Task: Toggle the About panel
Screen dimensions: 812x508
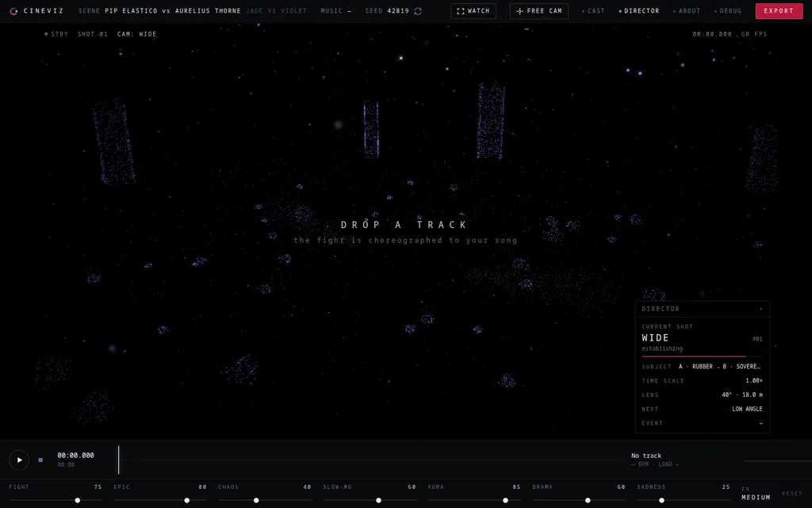Action: (687, 11)
